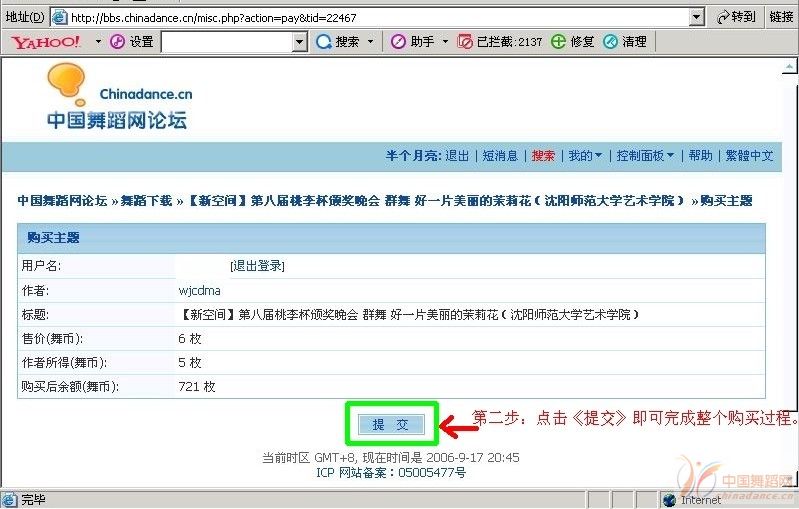Click the 购买后余额 value 721 枚
This screenshot has width=799, height=509.
pos(197,387)
